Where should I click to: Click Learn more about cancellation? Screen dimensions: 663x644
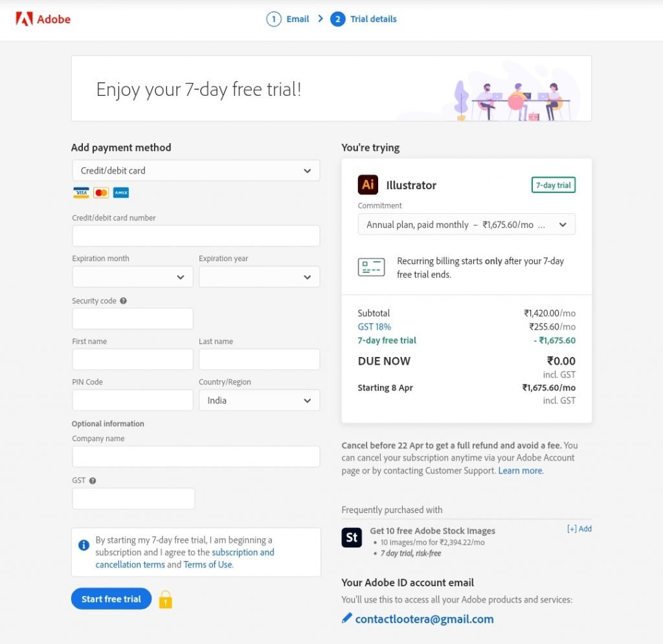click(x=521, y=470)
